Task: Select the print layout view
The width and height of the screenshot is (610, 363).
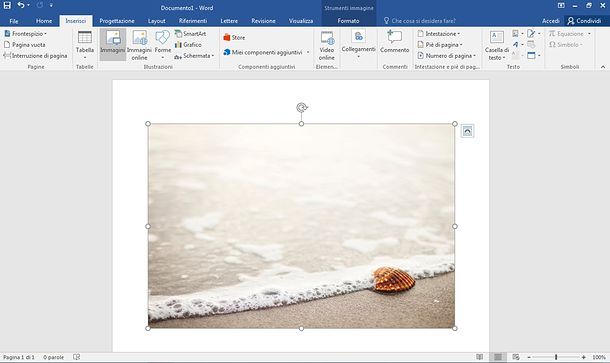Action: pos(498,357)
